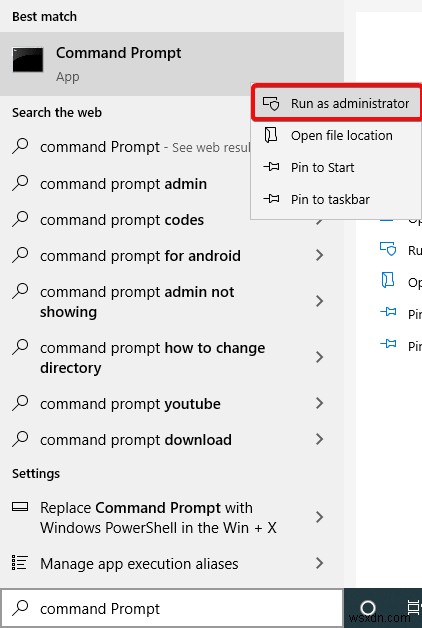Click shield icon in right preview pane
The width and height of the screenshot is (422, 628).
[x=388, y=249]
